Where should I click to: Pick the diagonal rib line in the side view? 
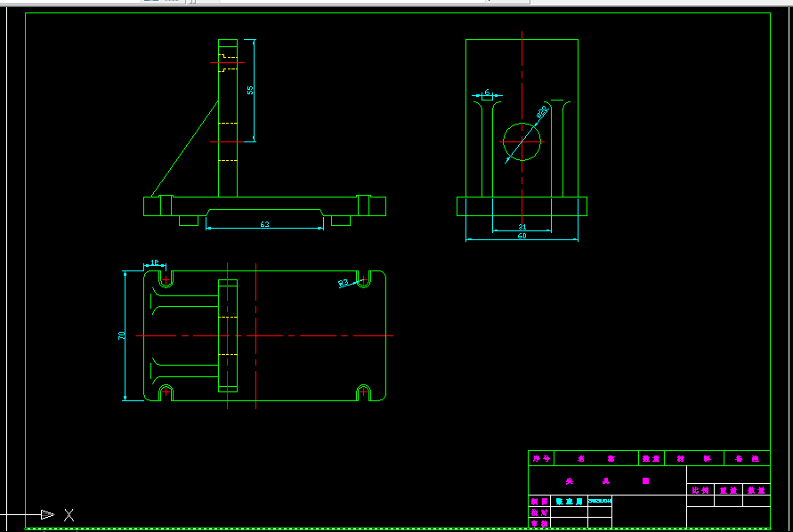(184, 149)
